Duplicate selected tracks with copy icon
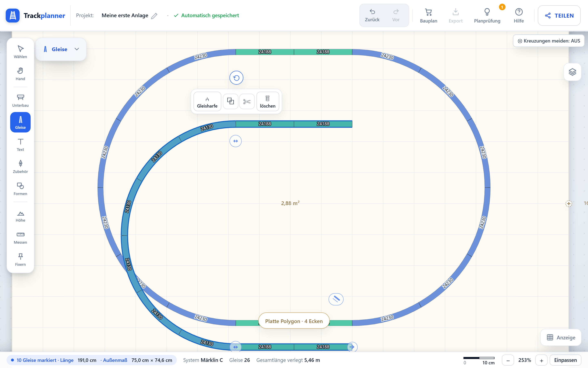 coord(230,101)
